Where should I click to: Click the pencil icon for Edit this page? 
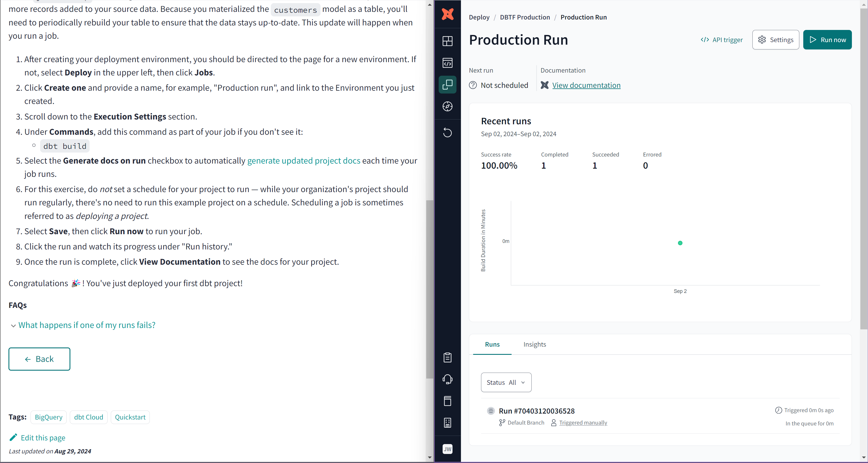pyautogui.click(x=13, y=437)
